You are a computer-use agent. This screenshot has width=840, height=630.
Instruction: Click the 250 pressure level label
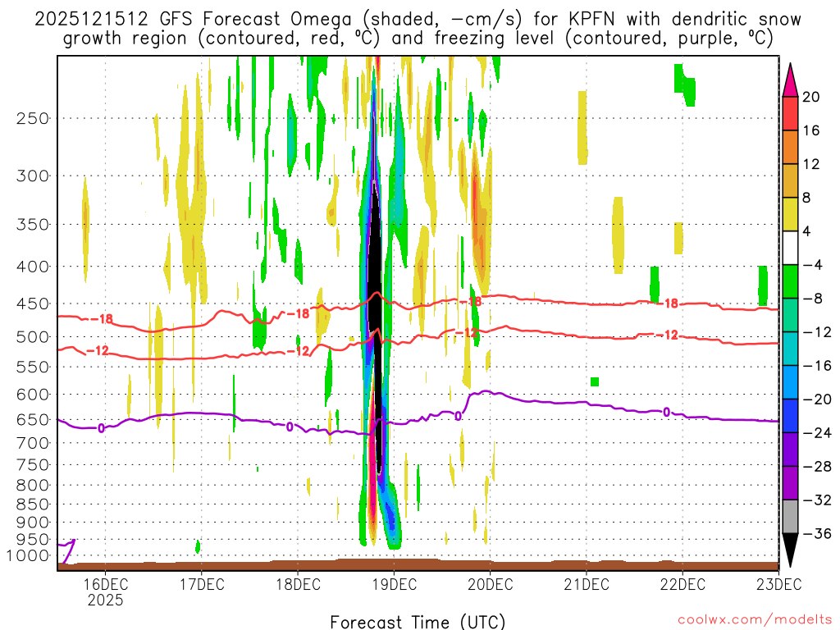coord(33,118)
